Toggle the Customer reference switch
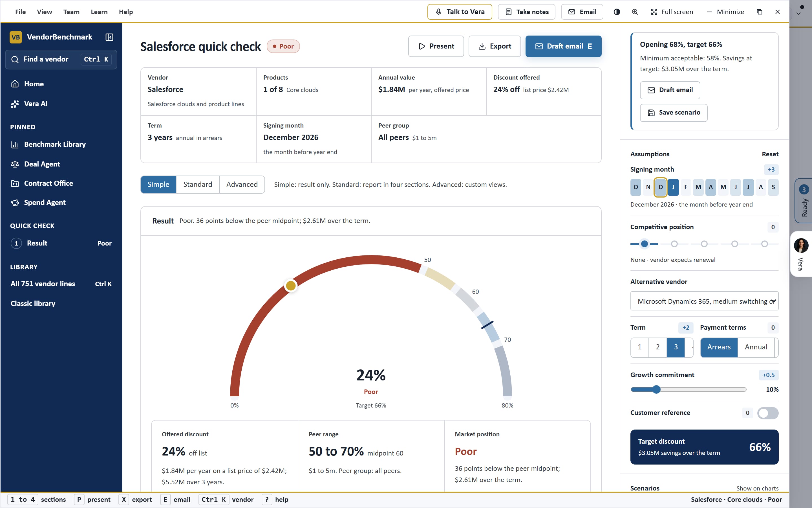Viewport: 812px width, 508px height. [x=767, y=413]
